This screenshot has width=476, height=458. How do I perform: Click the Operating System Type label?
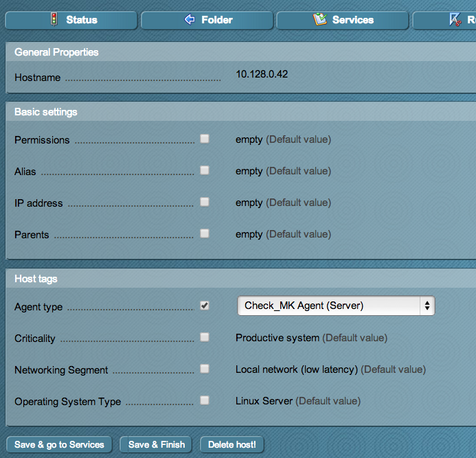[68, 402]
